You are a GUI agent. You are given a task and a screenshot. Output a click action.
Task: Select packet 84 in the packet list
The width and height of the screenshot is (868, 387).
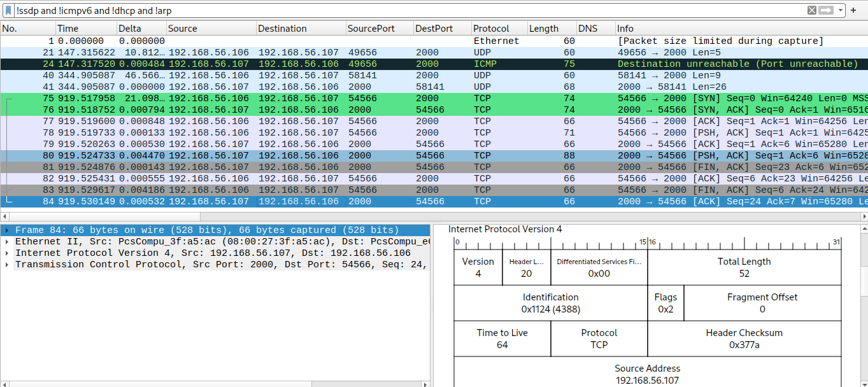(255, 201)
